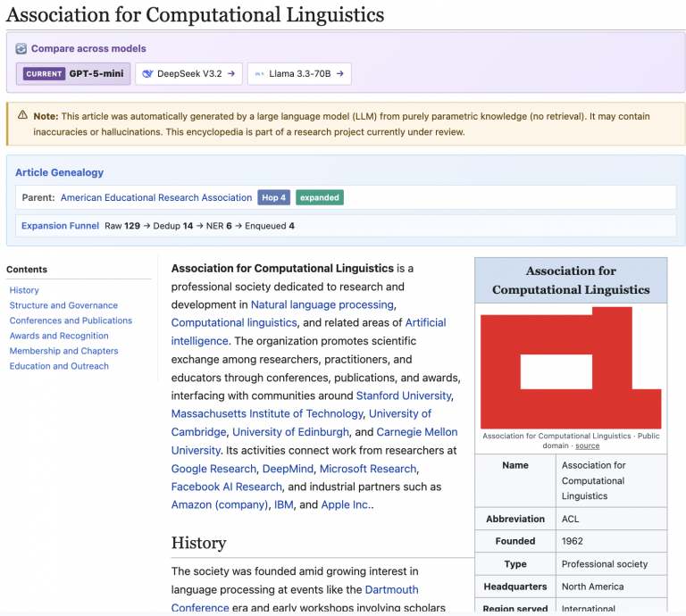Open the Google Research link

click(x=214, y=469)
